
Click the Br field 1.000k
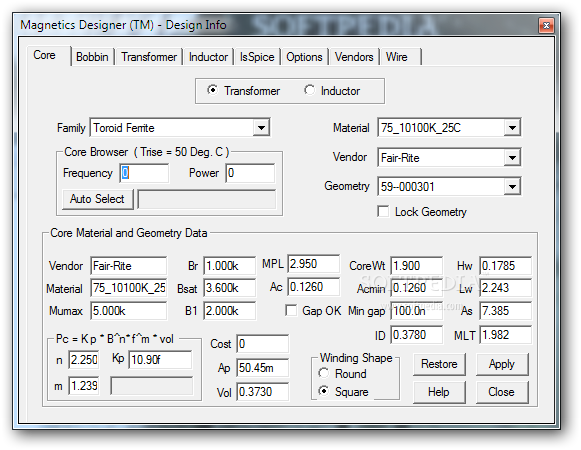(x=229, y=265)
